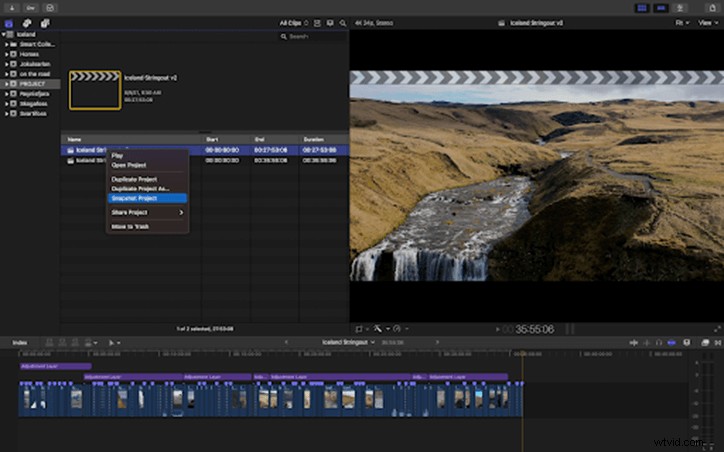Open the All Clips filter dropdown
The height and width of the screenshot is (452, 724).
pos(294,23)
